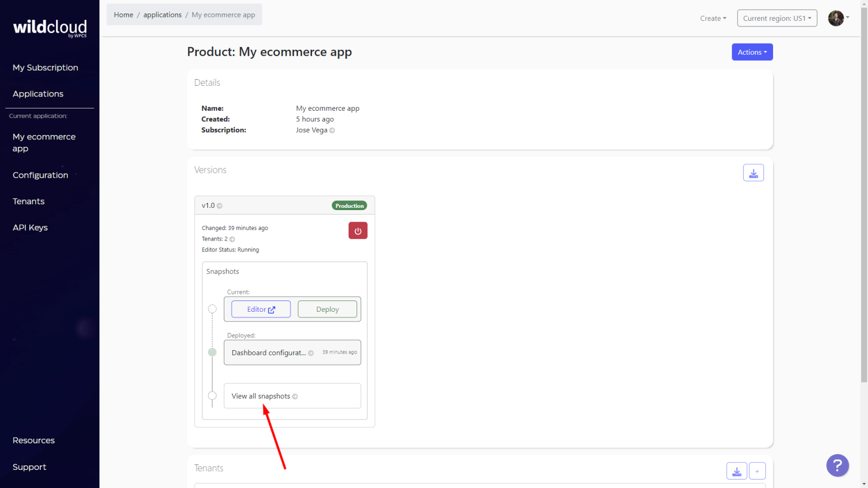Click the plus icon to add a tenant
Screen dimensions: 868x488
point(757,470)
